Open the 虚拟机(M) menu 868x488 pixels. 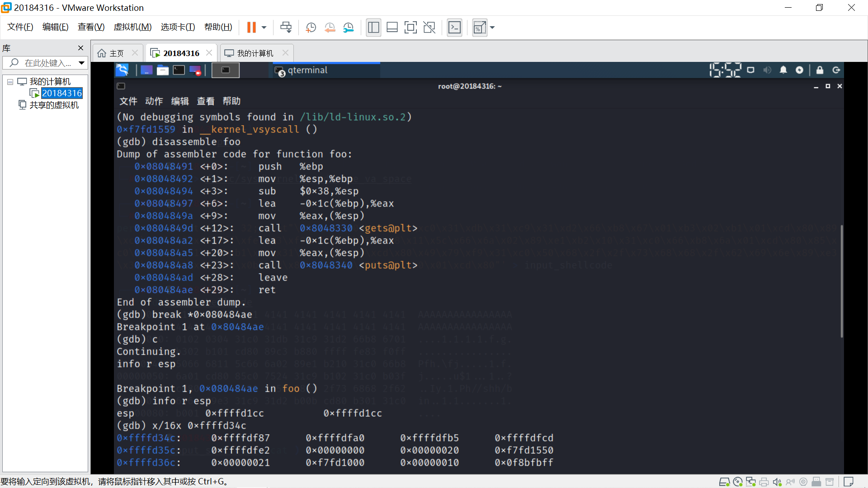pyautogui.click(x=132, y=27)
